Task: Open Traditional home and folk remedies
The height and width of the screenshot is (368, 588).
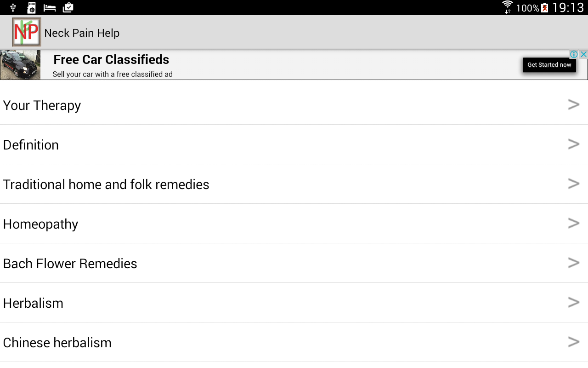Action: click(106, 184)
